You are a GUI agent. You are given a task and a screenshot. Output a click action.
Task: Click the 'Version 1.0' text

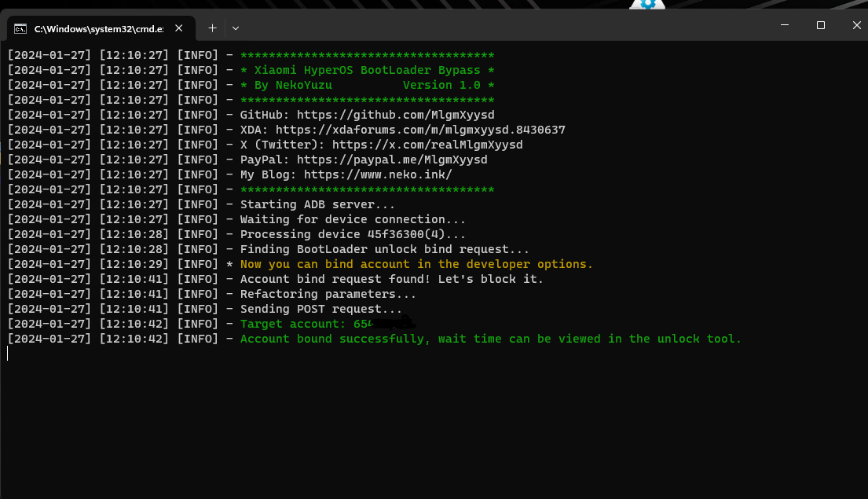coord(441,86)
